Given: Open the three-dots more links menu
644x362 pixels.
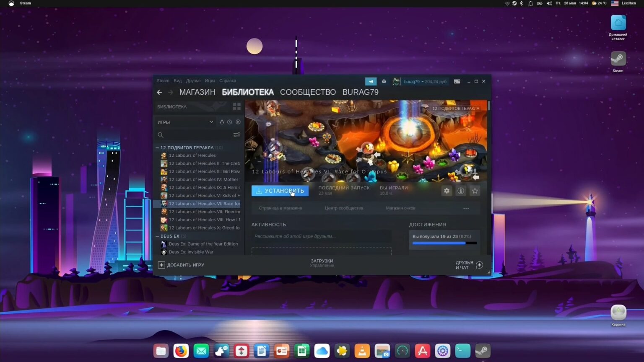Looking at the screenshot, I should pos(466,208).
